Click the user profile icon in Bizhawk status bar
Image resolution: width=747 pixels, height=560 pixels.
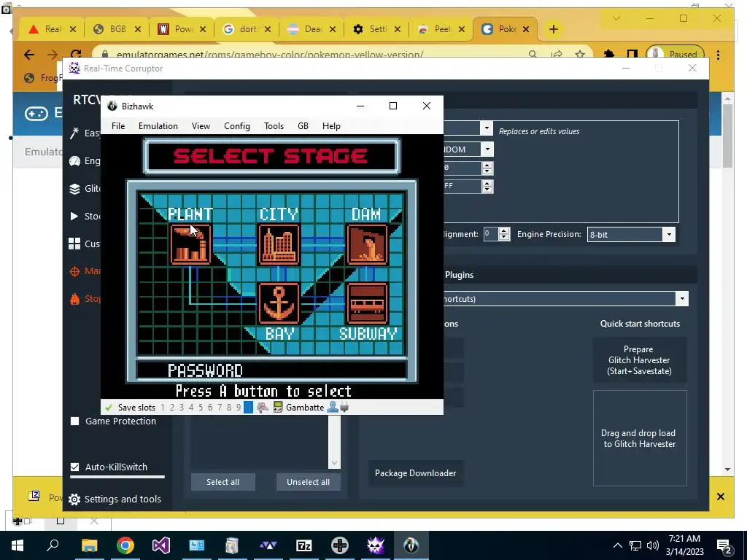click(333, 407)
